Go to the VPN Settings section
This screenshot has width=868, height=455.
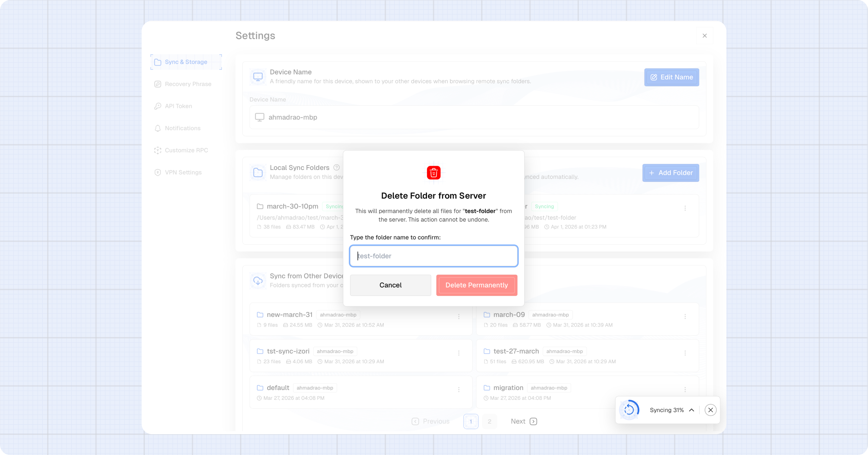(183, 172)
